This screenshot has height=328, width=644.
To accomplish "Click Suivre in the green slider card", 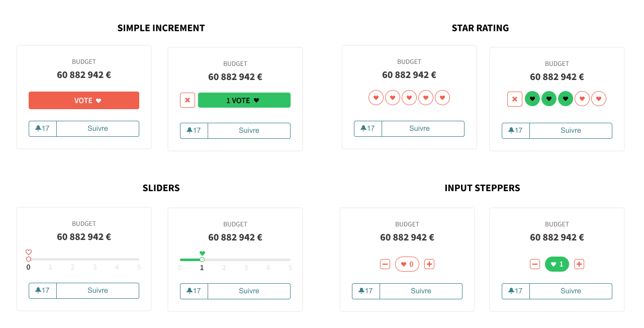I will [x=249, y=291].
